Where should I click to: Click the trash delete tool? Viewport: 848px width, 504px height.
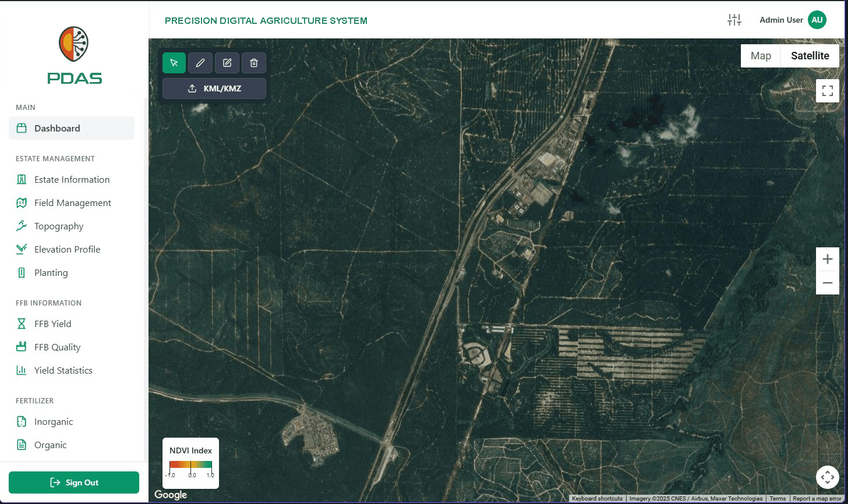(254, 63)
